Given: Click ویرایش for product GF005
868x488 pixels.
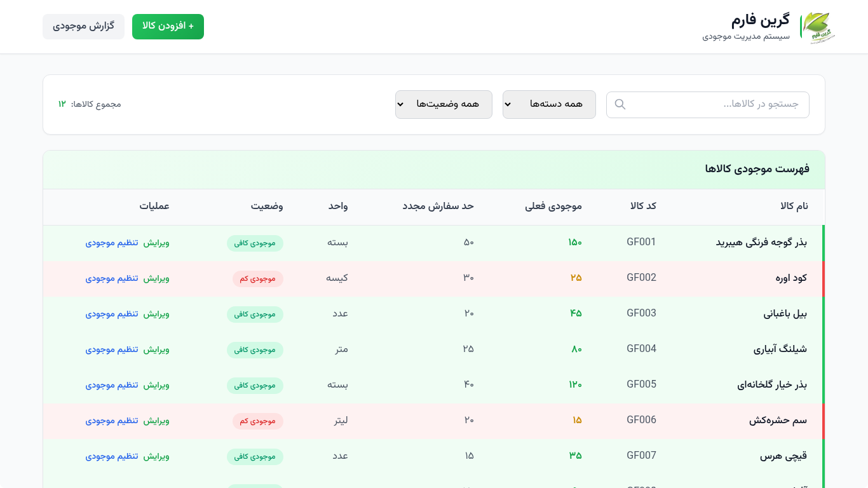Looking at the screenshot, I should tap(156, 385).
